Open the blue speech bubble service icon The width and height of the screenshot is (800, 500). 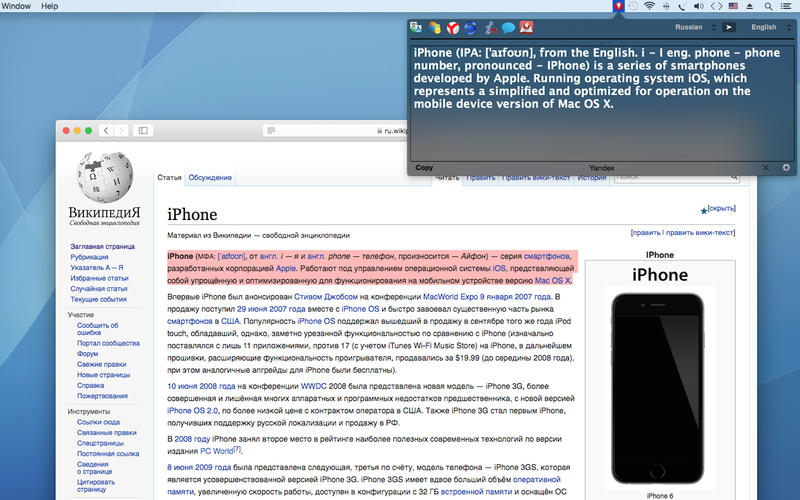pyautogui.click(x=508, y=28)
